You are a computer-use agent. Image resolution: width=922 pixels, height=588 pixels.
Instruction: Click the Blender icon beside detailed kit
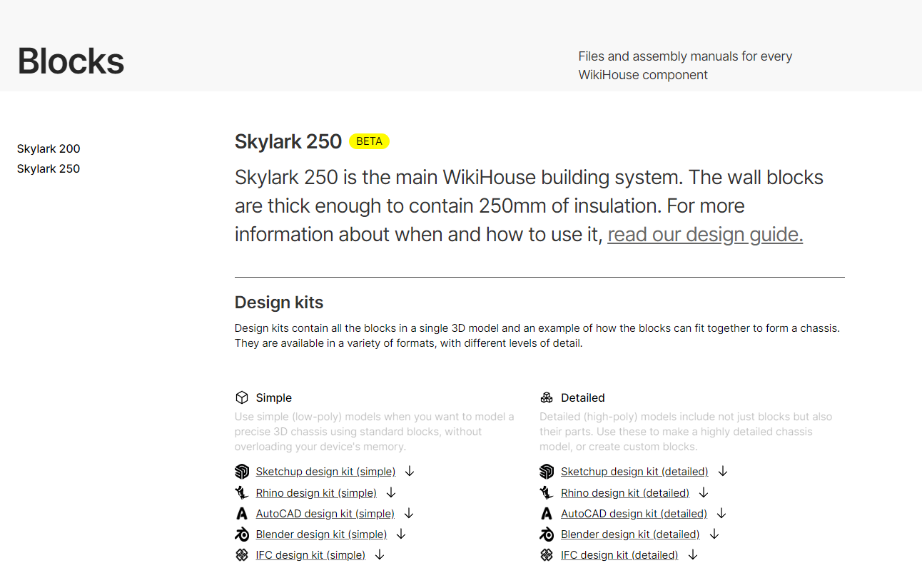click(547, 534)
